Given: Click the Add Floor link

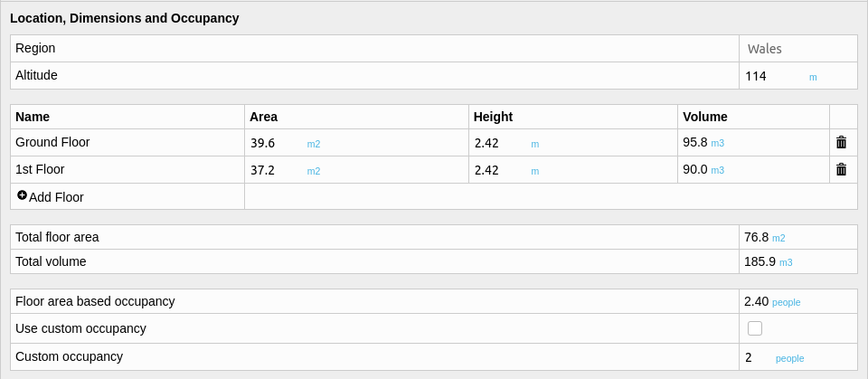Looking at the screenshot, I should pos(51,196).
